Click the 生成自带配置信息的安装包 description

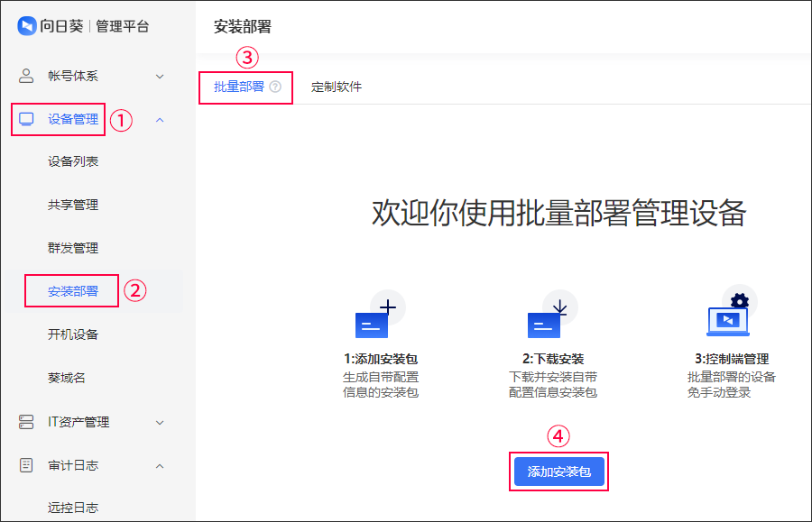(381, 384)
